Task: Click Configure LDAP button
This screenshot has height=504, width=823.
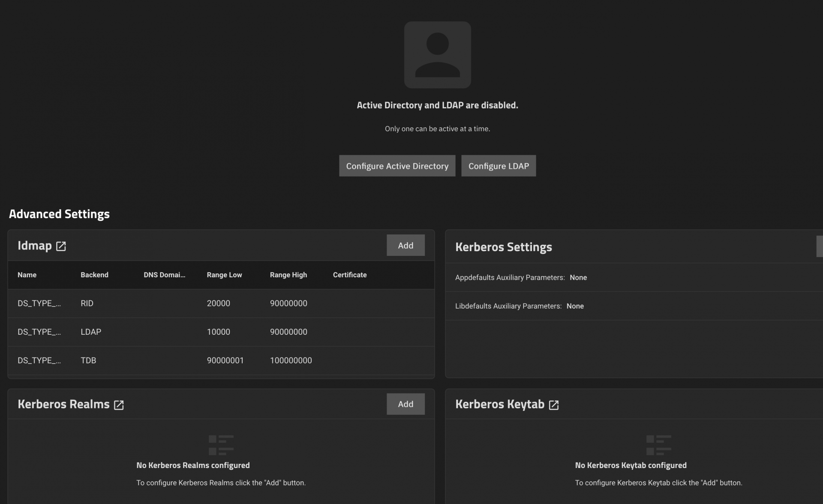Action: click(x=499, y=166)
